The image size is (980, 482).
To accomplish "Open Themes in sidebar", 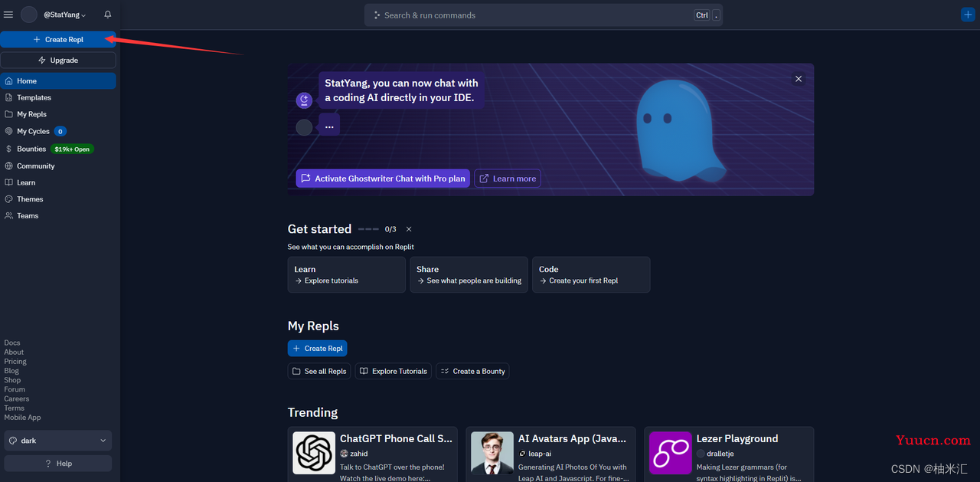I will 58,199.
